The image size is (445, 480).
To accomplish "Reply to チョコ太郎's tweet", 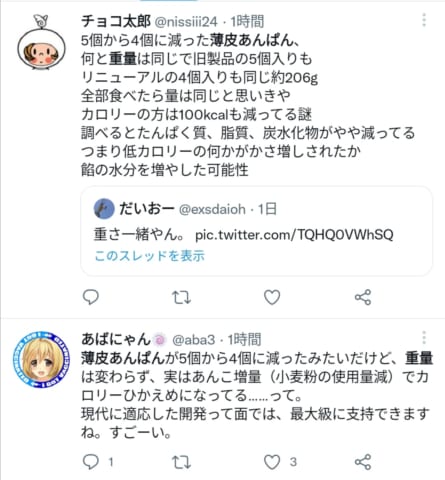I will pyautogui.click(x=91, y=297).
